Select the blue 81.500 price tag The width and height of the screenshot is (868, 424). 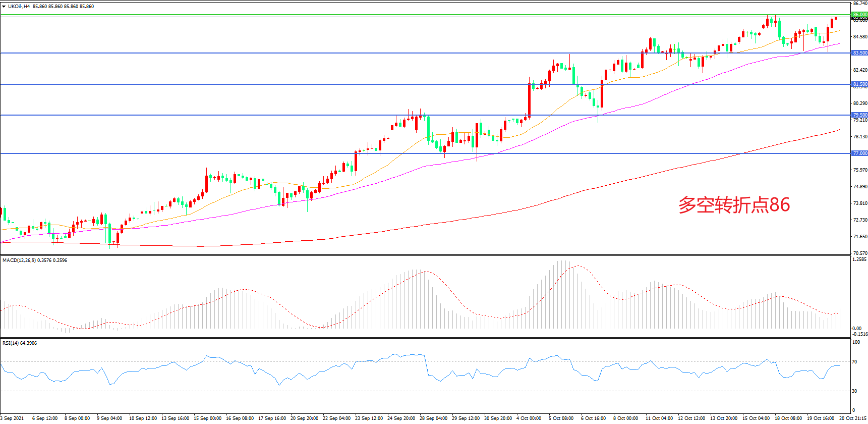point(859,84)
